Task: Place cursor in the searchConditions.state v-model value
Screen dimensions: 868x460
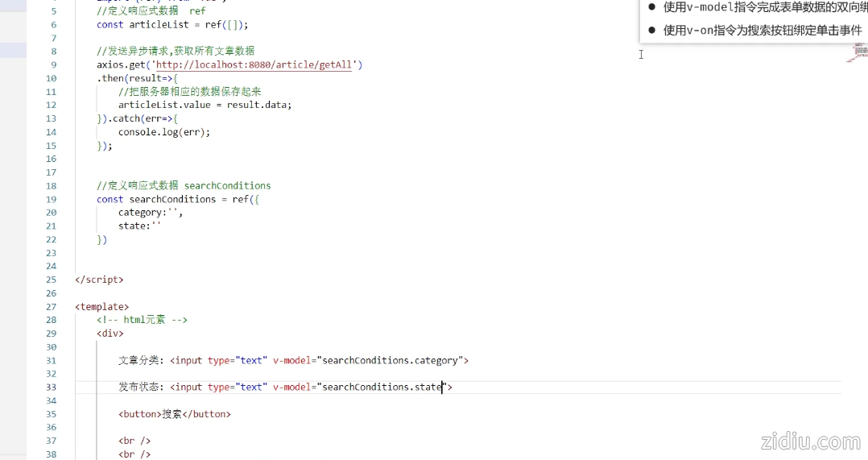Action: (x=382, y=387)
